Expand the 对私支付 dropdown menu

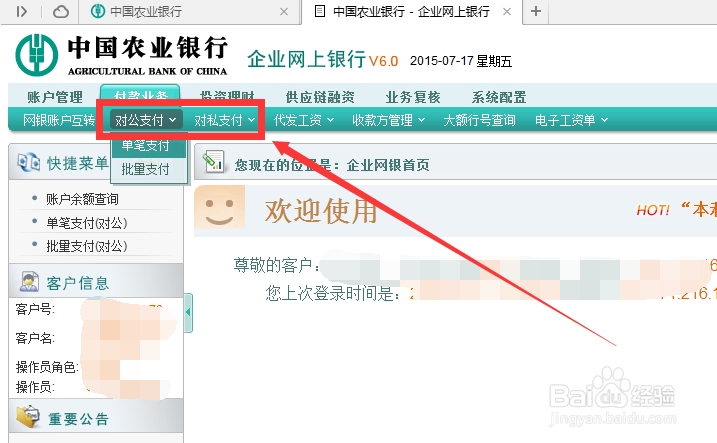[x=225, y=120]
